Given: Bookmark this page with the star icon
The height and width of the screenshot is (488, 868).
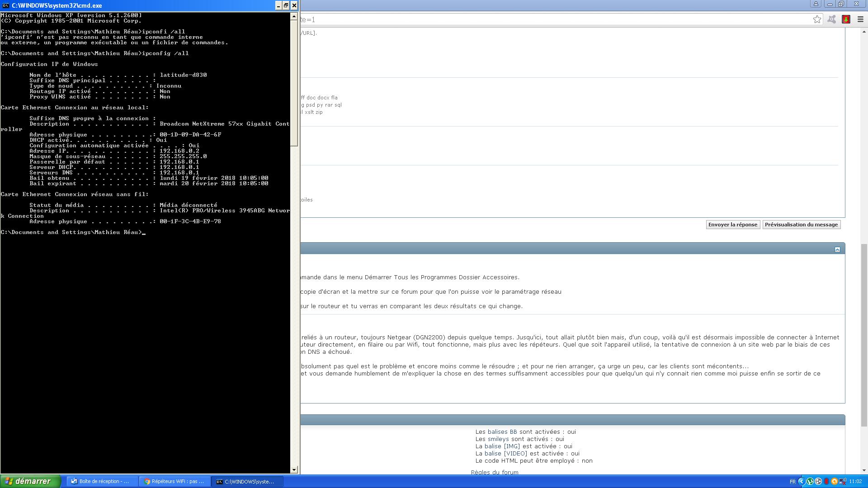Looking at the screenshot, I should pyautogui.click(x=817, y=19).
